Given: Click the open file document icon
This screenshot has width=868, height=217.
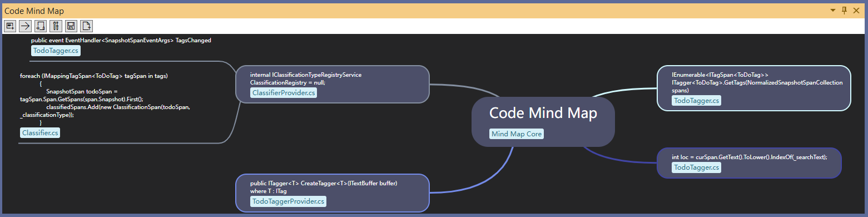Looking at the screenshot, I should click(86, 26).
